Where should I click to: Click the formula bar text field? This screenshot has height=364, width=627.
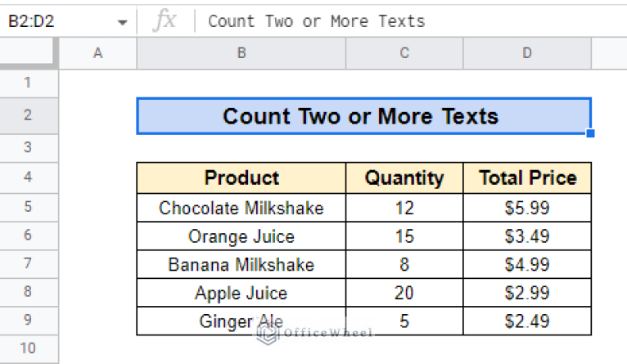point(411,21)
